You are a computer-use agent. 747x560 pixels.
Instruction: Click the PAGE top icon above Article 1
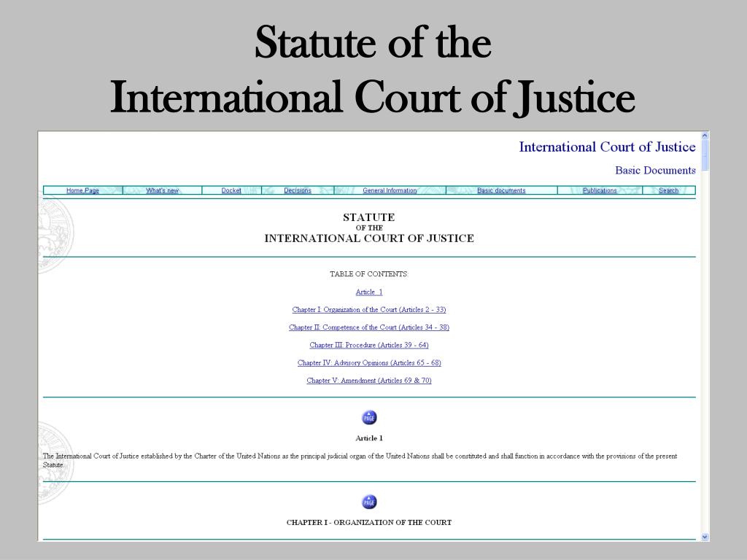point(369,418)
